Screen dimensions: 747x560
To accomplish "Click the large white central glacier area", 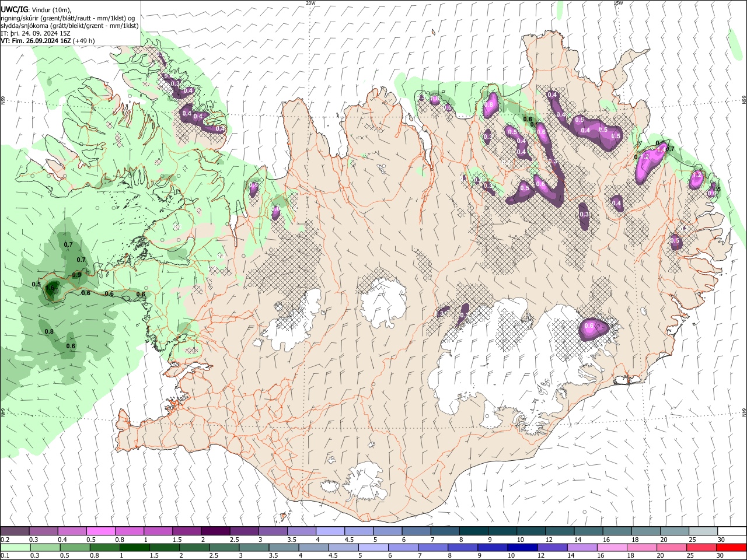I will point(383,302).
